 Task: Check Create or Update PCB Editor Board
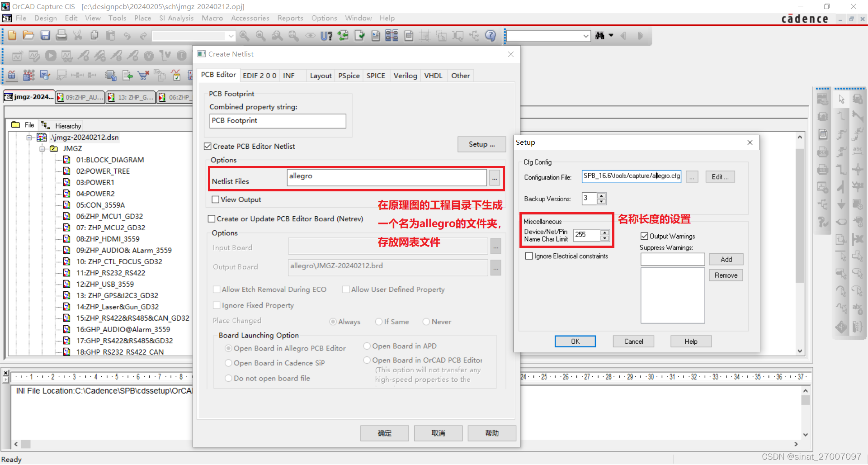(x=211, y=218)
